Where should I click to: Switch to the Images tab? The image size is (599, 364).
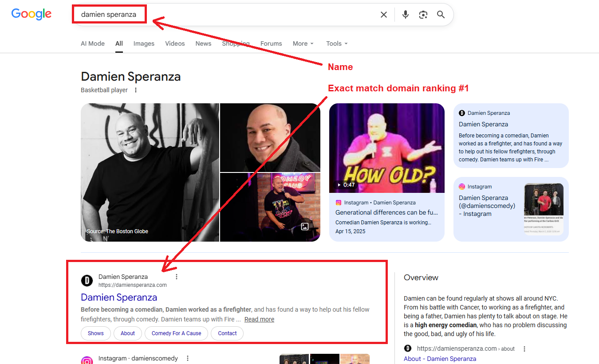144,43
